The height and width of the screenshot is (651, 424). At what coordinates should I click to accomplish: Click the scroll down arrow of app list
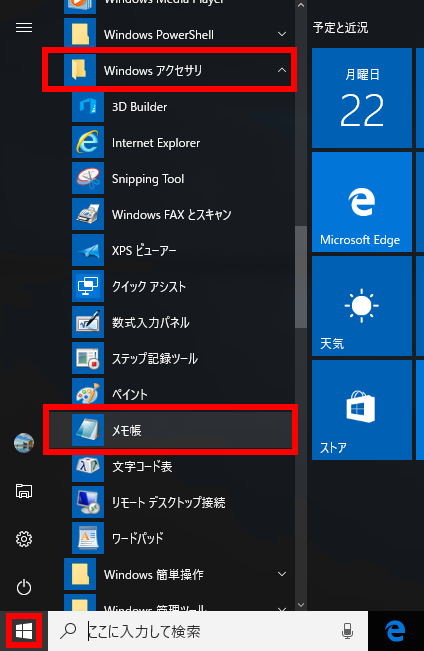pos(301,605)
